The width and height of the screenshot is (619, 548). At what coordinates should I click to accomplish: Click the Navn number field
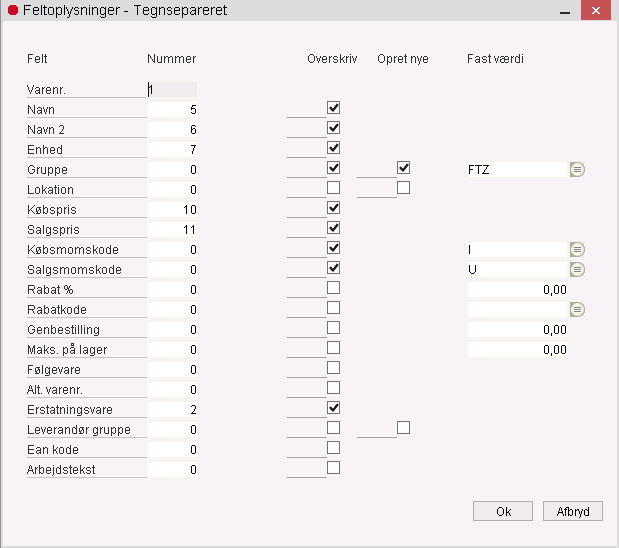click(x=172, y=110)
